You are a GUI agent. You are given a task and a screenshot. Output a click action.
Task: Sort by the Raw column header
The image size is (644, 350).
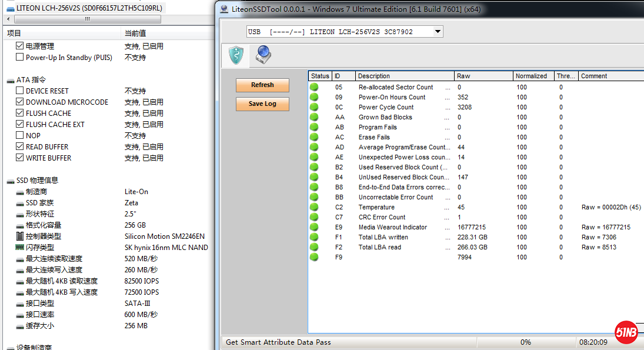click(482, 76)
